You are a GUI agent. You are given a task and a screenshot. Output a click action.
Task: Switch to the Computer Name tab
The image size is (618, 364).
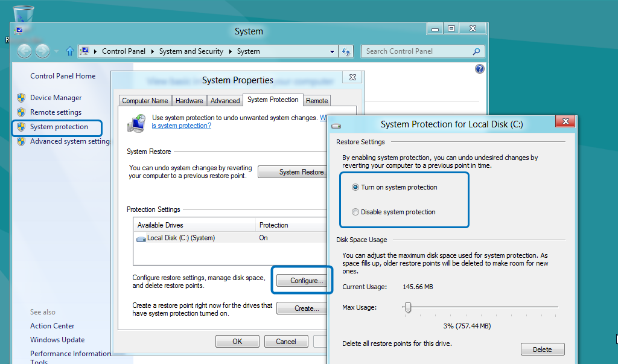[x=145, y=101]
